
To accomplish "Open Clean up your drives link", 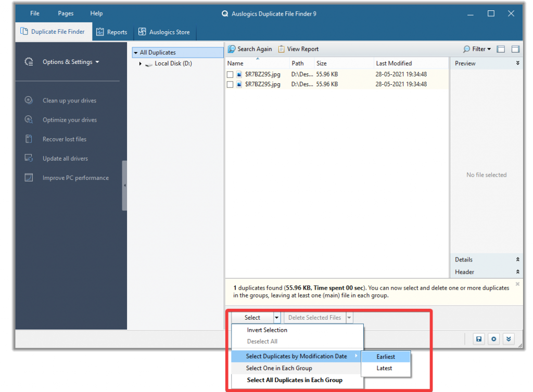I will tap(69, 100).
